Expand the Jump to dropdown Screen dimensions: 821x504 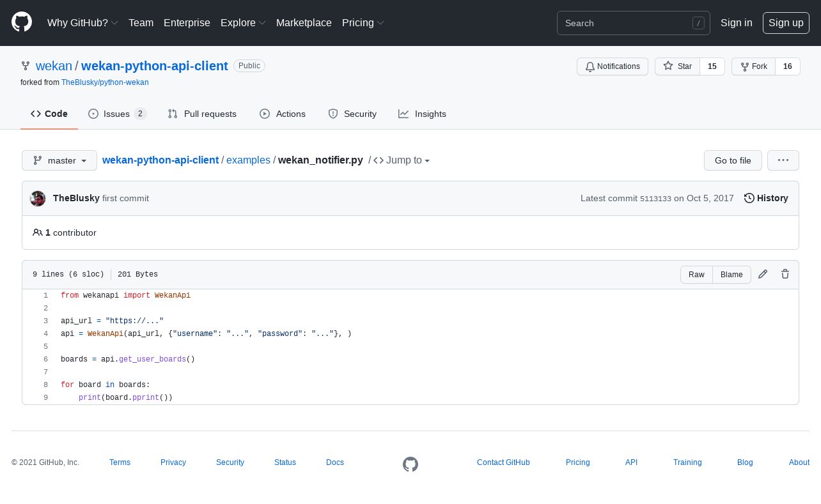[402, 160]
